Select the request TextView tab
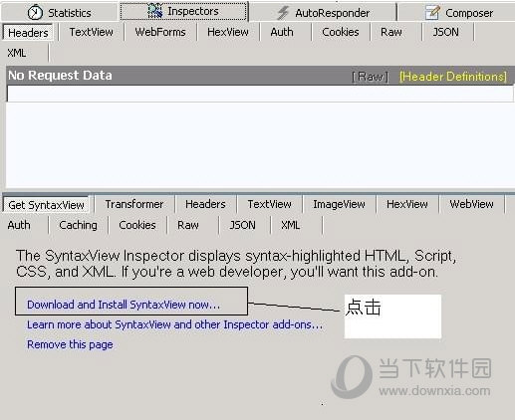The image size is (515, 420). click(92, 32)
